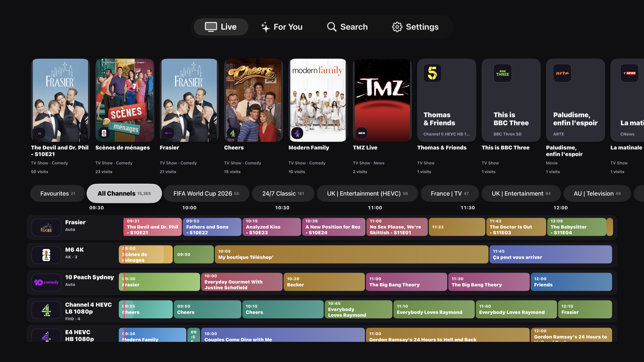Click the M6 badge on Scènes de ménages poster
The height and width of the screenshot is (362, 644).
tap(104, 133)
